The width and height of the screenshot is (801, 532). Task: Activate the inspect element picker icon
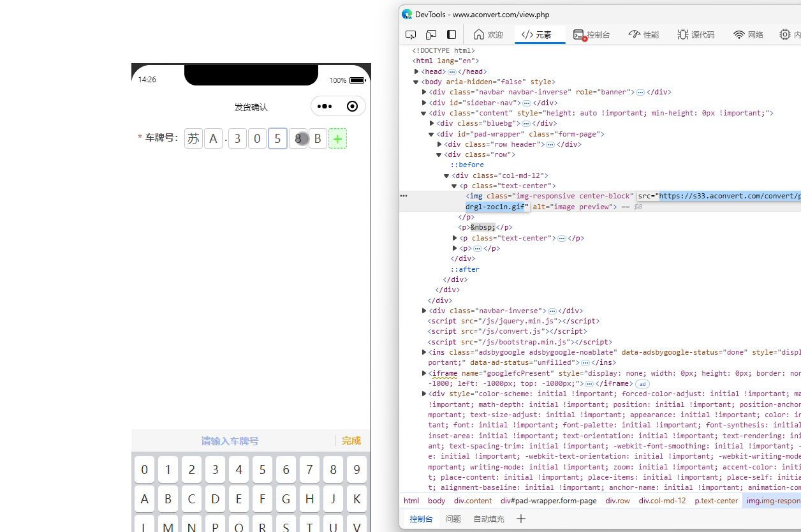click(x=411, y=34)
